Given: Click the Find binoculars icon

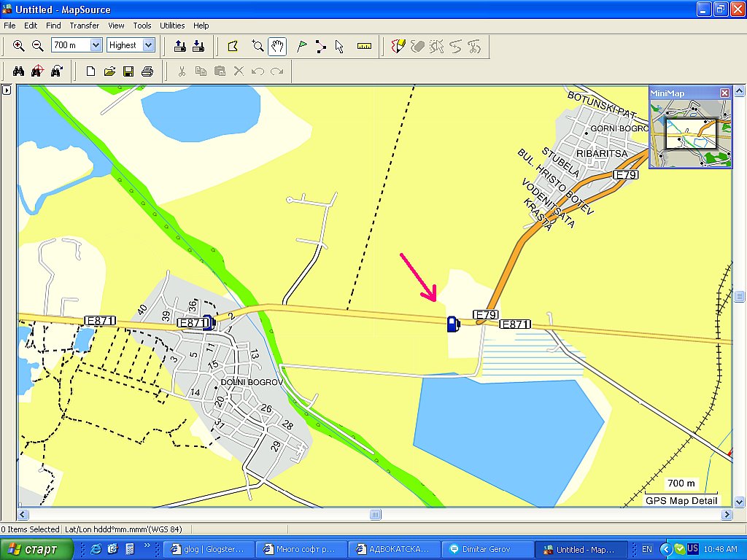Looking at the screenshot, I should [19, 71].
